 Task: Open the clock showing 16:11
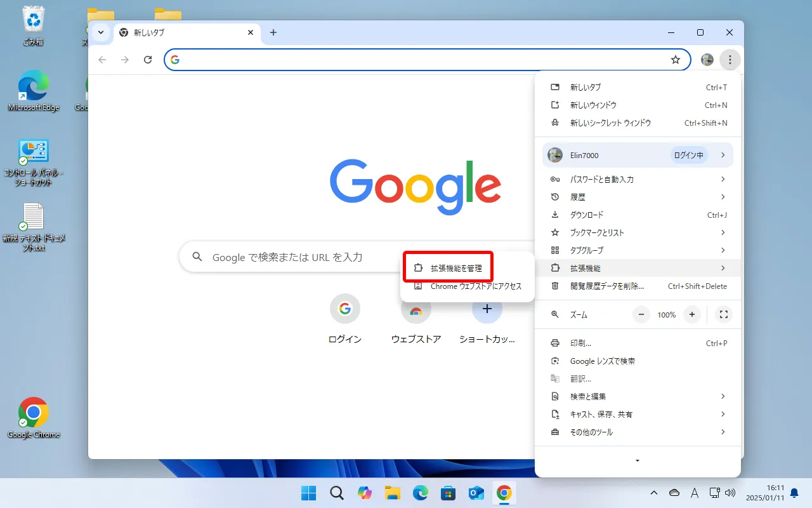click(x=764, y=492)
